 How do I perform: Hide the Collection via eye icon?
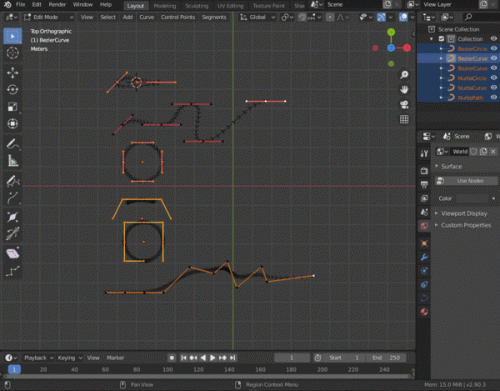pyautogui.click(x=494, y=39)
